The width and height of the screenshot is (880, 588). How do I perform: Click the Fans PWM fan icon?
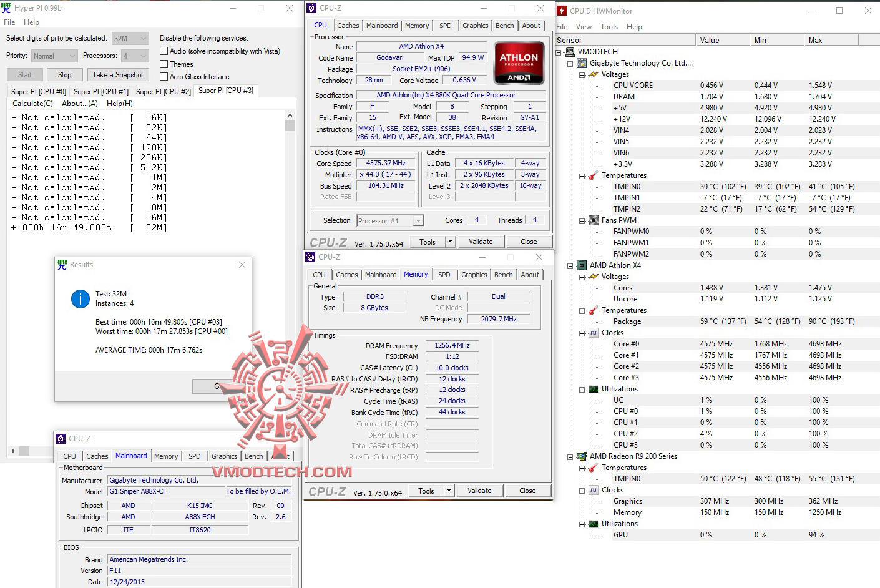pyautogui.click(x=594, y=220)
